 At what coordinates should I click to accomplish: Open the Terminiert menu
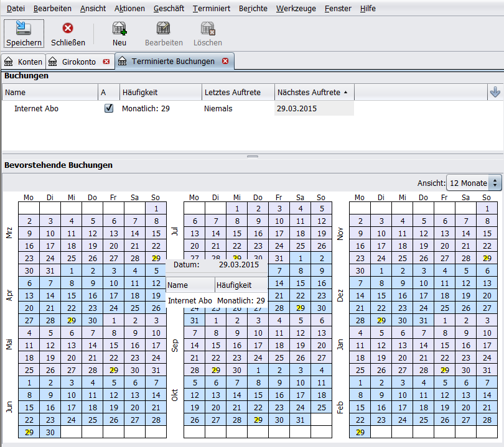pos(212,8)
